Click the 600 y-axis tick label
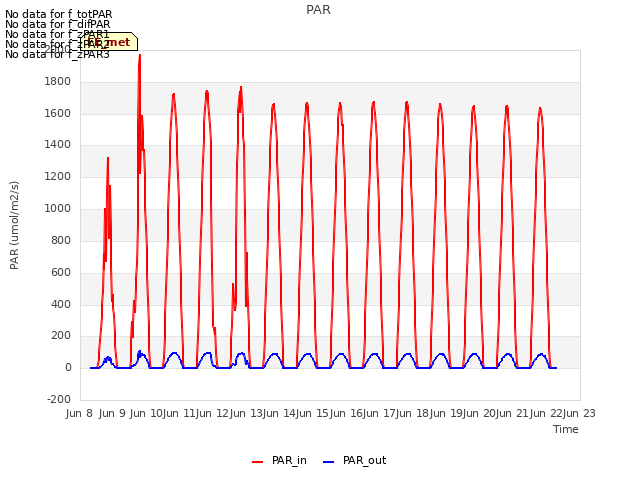 pyautogui.click(x=61, y=272)
